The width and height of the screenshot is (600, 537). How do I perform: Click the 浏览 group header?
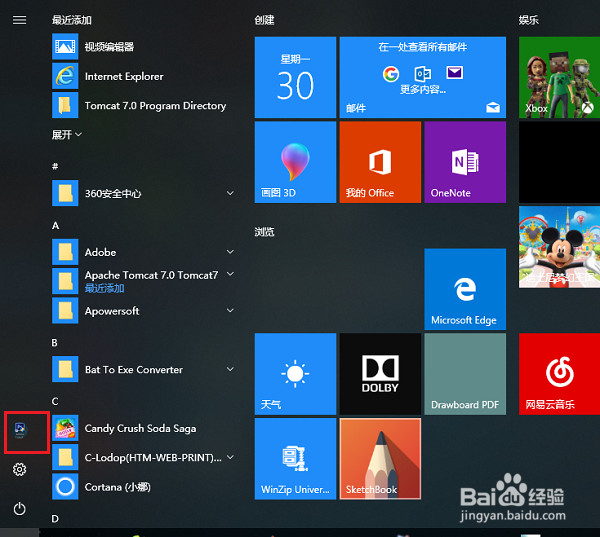coord(264,232)
